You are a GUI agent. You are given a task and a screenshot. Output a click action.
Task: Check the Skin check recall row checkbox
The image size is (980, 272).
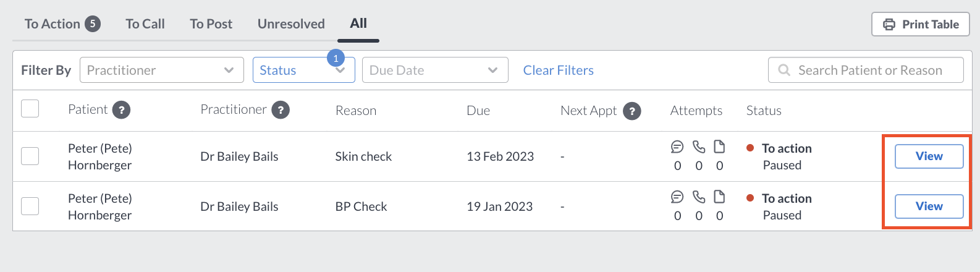pos(30,156)
